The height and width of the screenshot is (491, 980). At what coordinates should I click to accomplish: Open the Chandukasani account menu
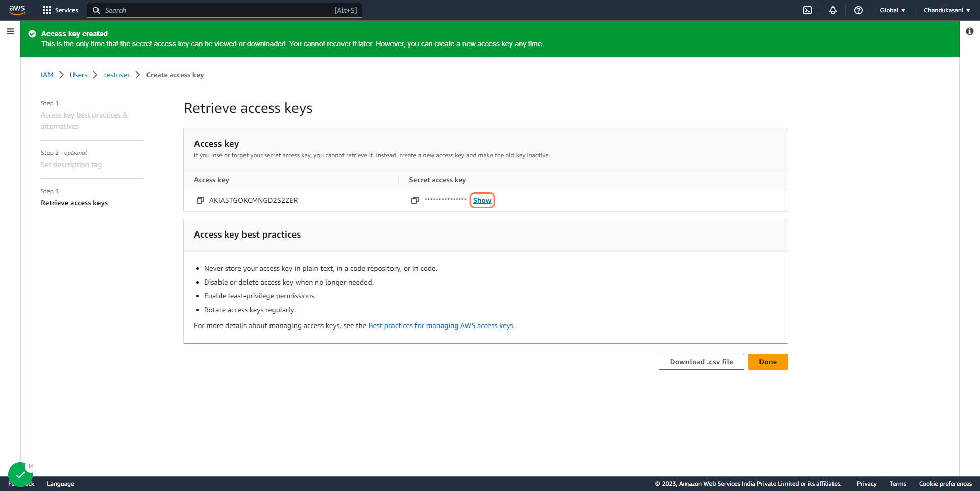point(947,10)
